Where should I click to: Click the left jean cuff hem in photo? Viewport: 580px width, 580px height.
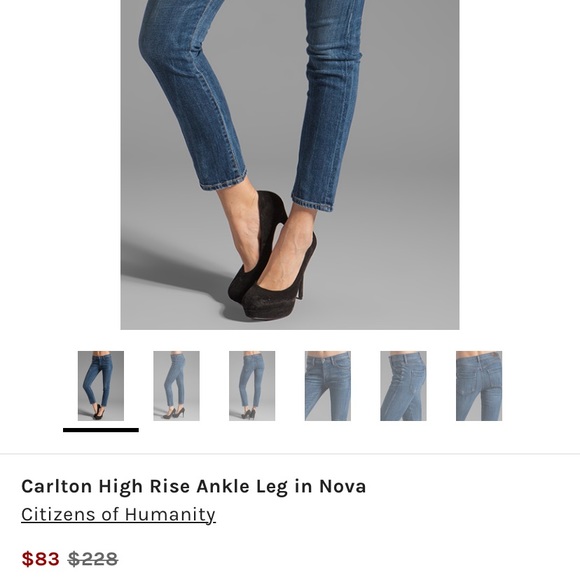coord(223,181)
